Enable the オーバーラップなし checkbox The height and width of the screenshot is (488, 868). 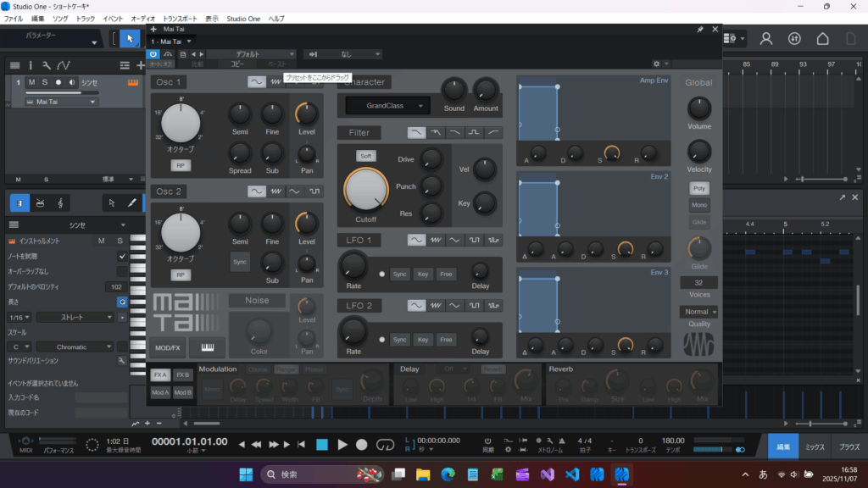coord(122,271)
